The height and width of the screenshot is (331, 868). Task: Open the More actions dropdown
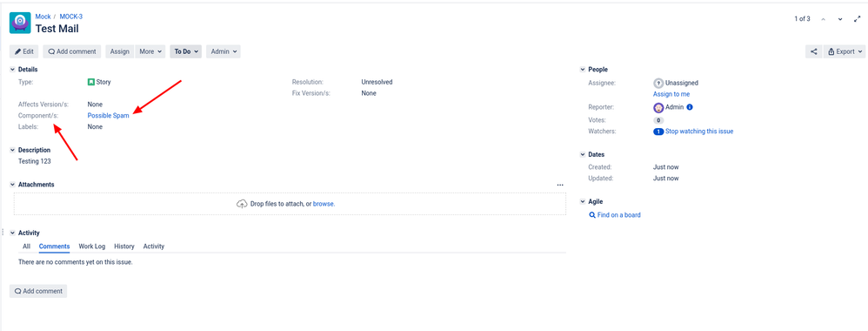click(150, 51)
